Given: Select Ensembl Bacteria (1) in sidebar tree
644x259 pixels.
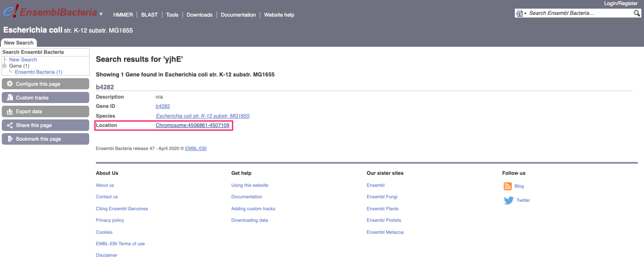Looking at the screenshot, I should [38, 72].
